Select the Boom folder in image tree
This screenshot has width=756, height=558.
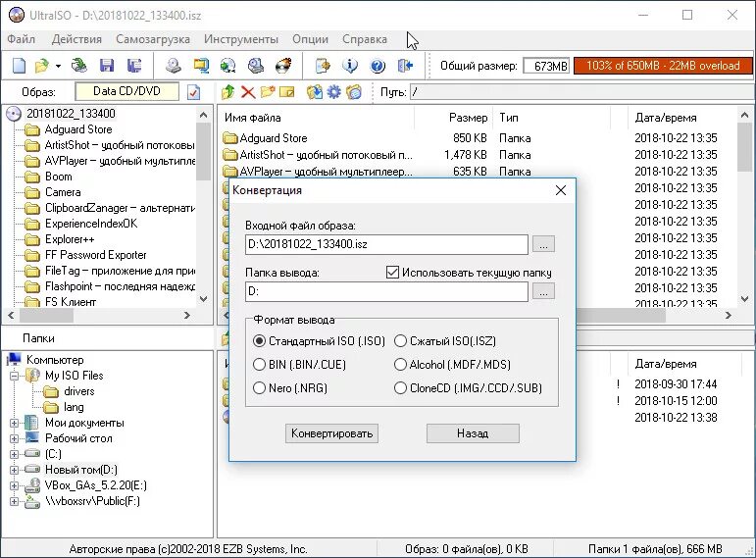point(58,177)
